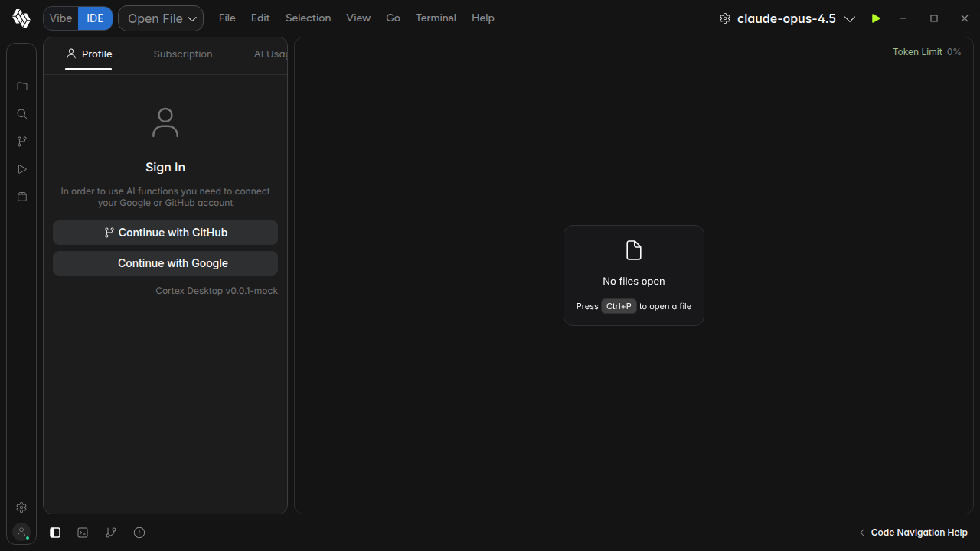Open Settings gear in left sidebar
Viewport: 980px width, 551px height.
coord(21,507)
